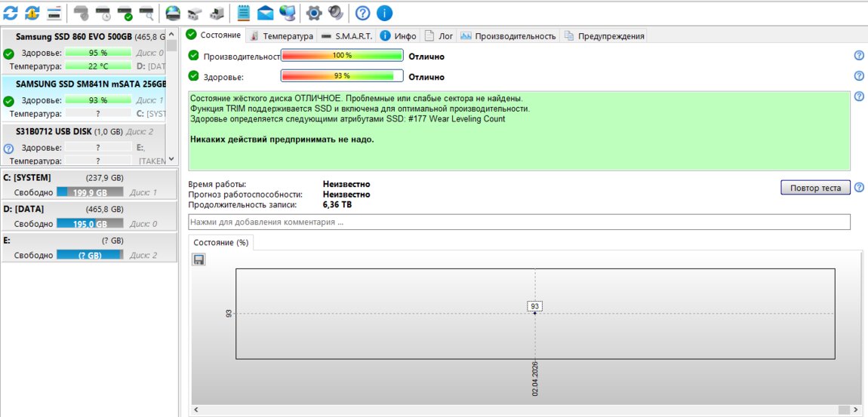Switch to the Температура tab
Viewport: 868px width, 417px height.
(x=281, y=35)
